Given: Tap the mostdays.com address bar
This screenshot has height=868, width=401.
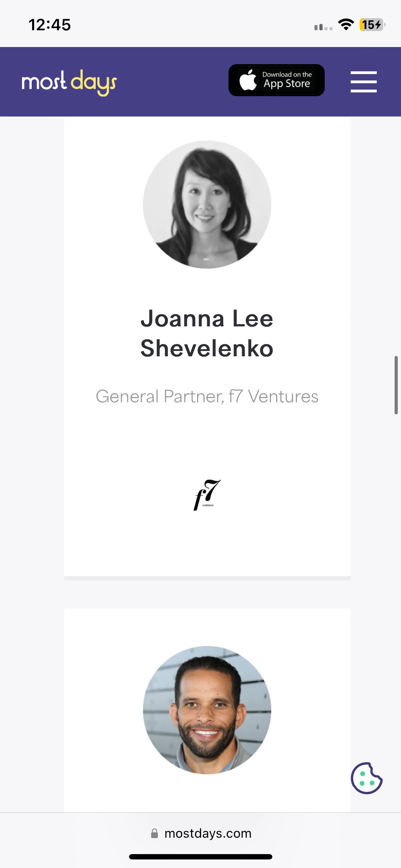Looking at the screenshot, I should click(x=201, y=833).
